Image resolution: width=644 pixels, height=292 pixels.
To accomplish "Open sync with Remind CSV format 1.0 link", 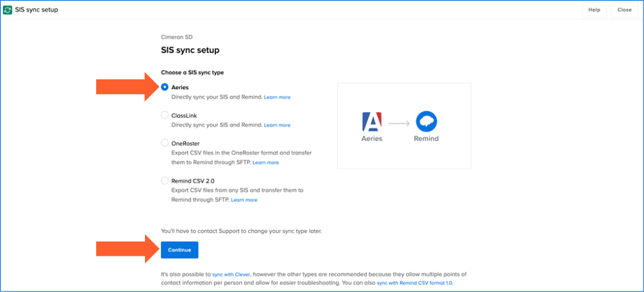I will (x=418, y=284).
